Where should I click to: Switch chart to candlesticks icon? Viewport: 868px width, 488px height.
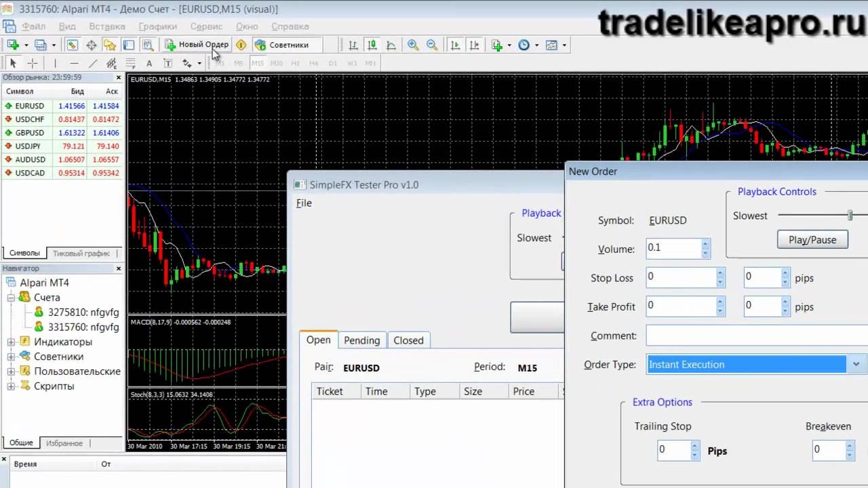(372, 45)
